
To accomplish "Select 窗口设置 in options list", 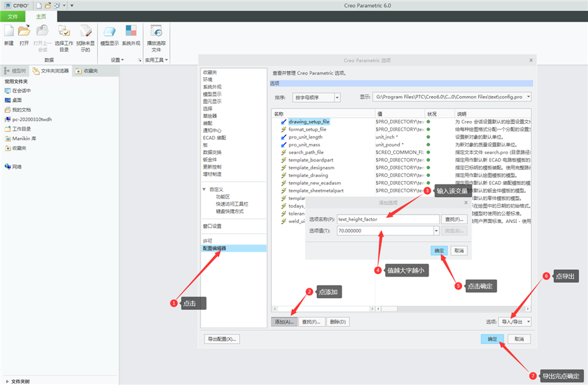I will pos(212,226).
